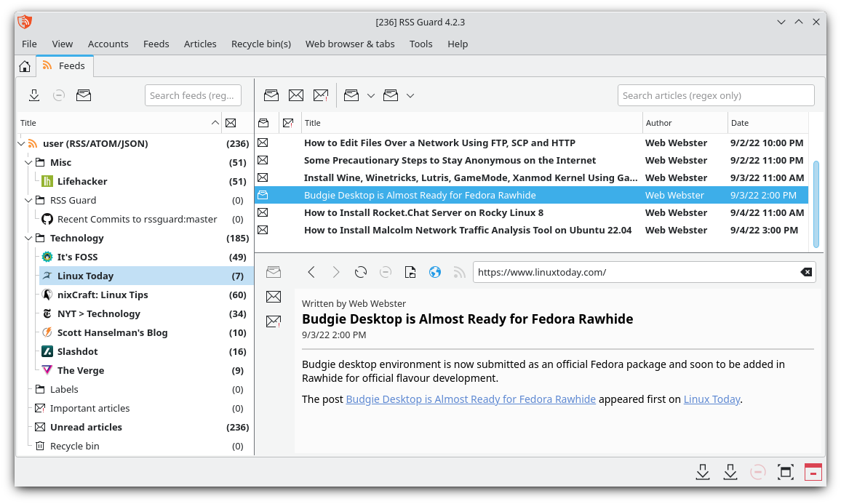Image resolution: width=841 pixels, height=504 pixels.
Task: Click the fetch all feeds download icon
Action: tap(34, 95)
